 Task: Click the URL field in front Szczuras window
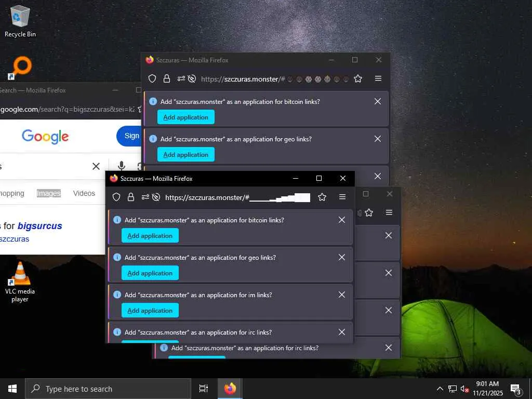coord(237,197)
